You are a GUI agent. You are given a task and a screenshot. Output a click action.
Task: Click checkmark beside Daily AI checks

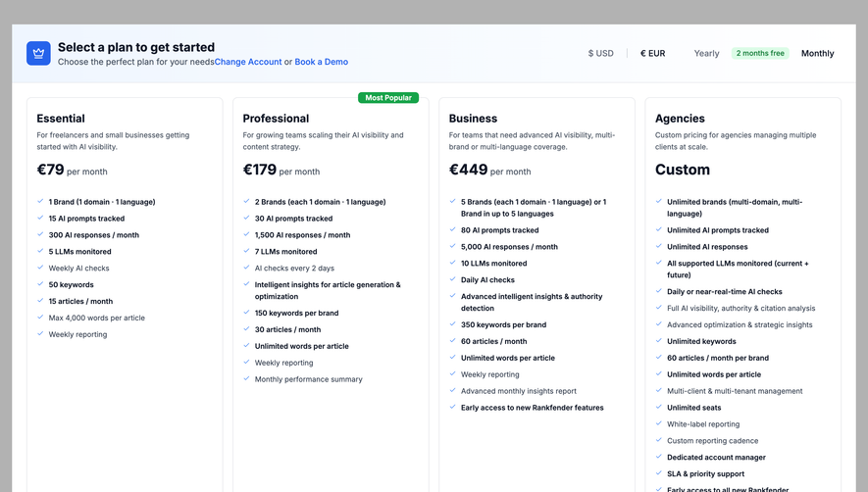(453, 279)
